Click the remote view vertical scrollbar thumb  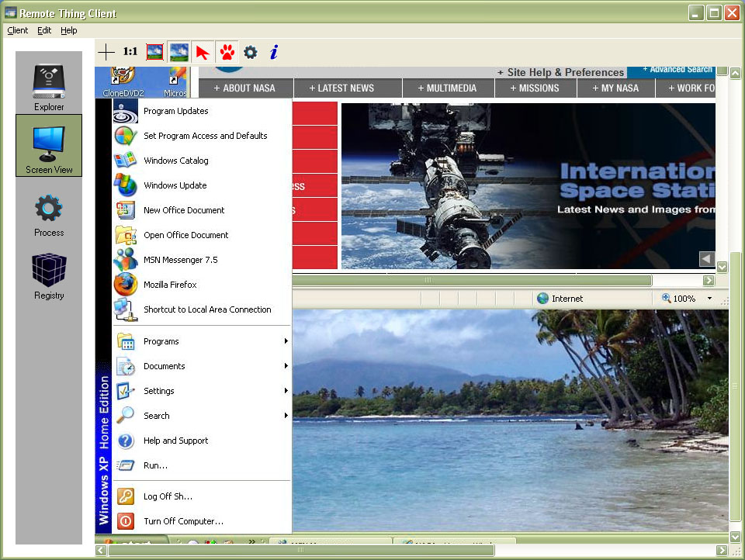(735, 386)
